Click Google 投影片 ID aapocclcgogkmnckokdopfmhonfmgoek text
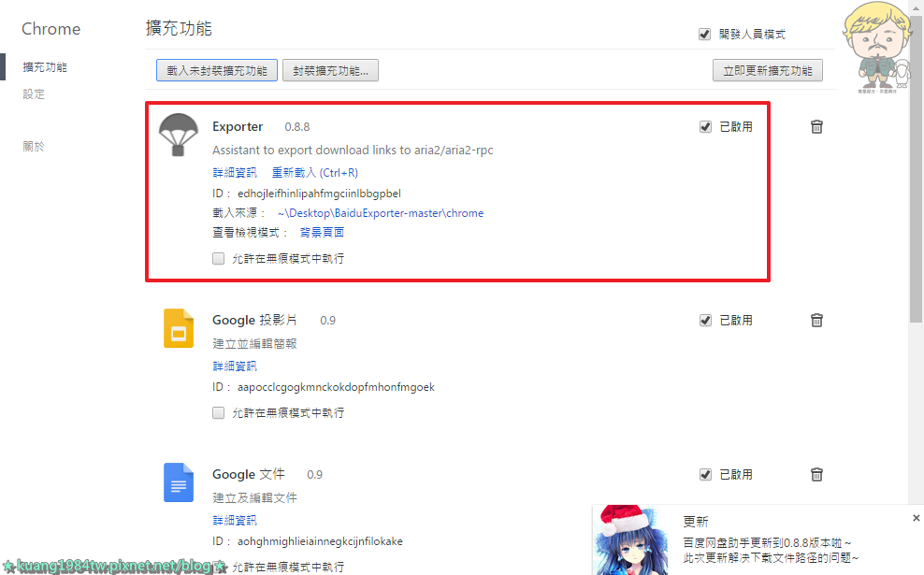924x575 pixels. pyautogui.click(x=336, y=387)
